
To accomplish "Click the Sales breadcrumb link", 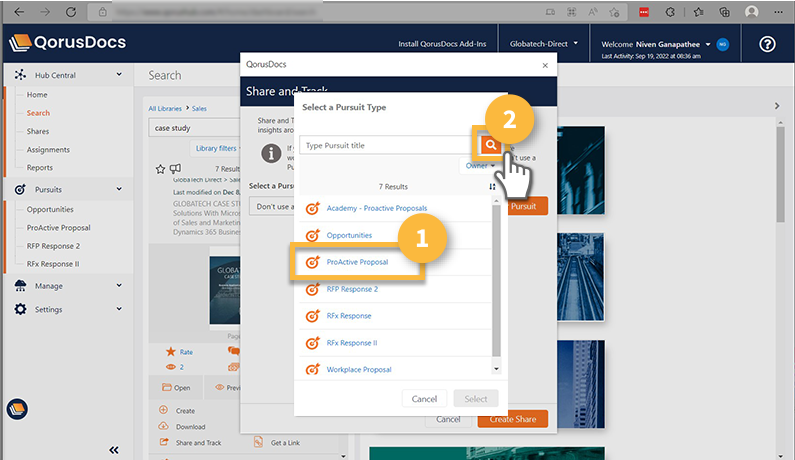I will point(199,109).
